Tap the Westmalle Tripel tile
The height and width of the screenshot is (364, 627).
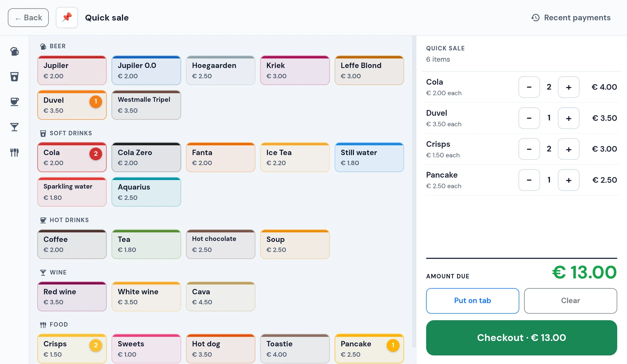(146, 105)
